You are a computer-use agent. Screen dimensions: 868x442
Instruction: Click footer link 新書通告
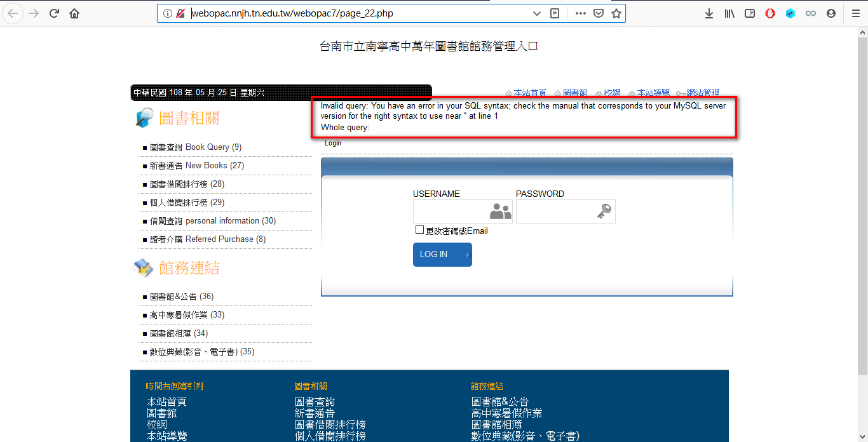click(x=315, y=413)
